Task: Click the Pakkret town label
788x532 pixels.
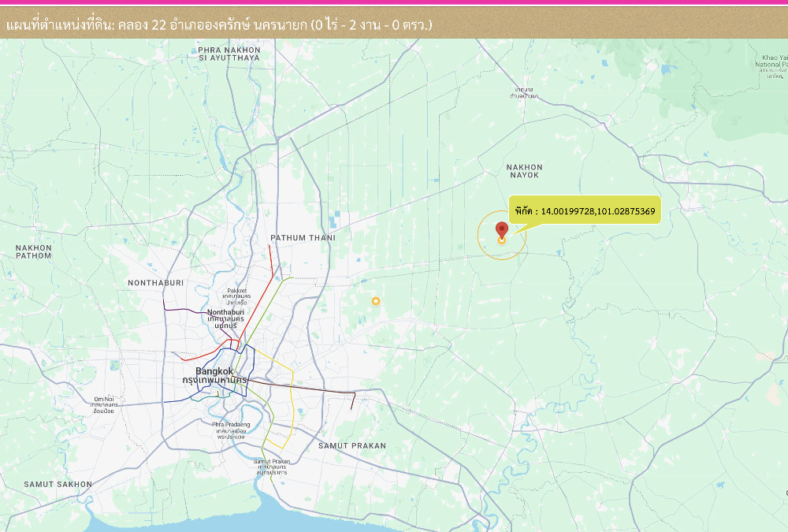Action: click(x=237, y=291)
